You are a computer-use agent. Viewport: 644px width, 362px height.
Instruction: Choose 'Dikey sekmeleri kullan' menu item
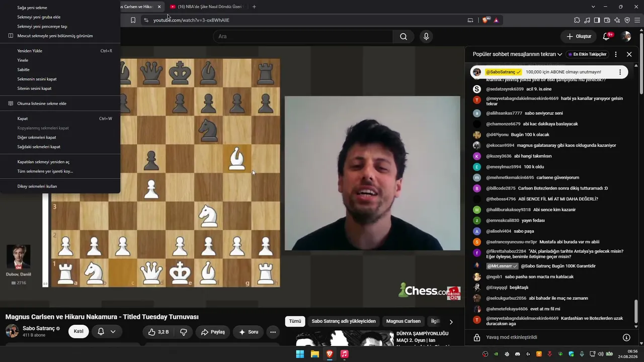(x=60, y=186)
